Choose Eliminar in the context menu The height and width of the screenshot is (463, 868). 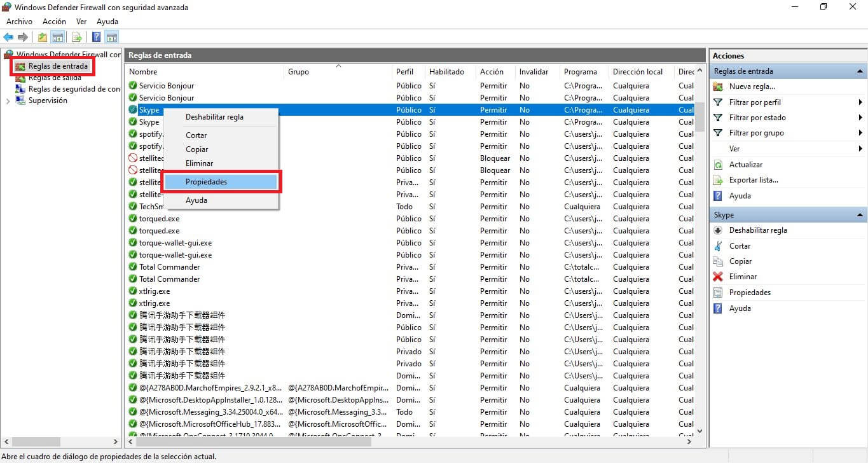pyautogui.click(x=221, y=163)
